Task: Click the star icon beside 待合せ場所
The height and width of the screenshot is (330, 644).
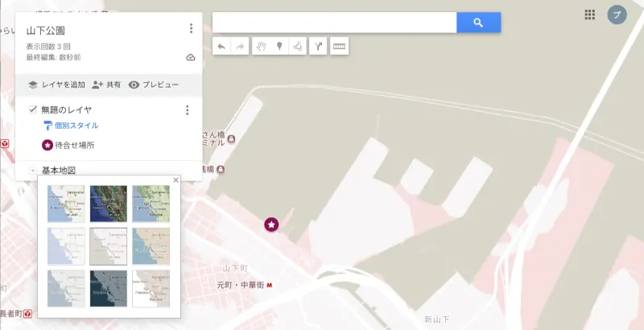Action: [x=47, y=145]
